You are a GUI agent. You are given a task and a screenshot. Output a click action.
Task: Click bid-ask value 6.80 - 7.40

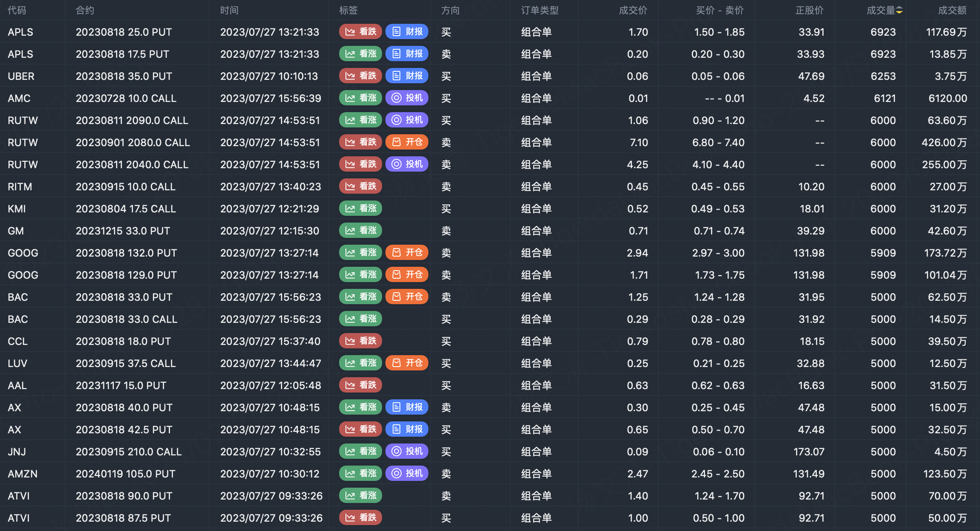pos(718,143)
